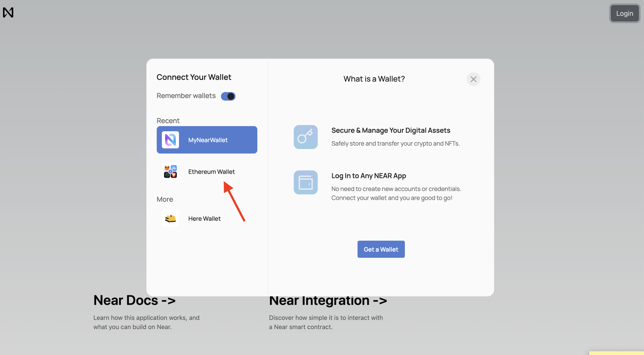Click the Remember wallets label
The height and width of the screenshot is (355, 644).
[x=186, y=96]
